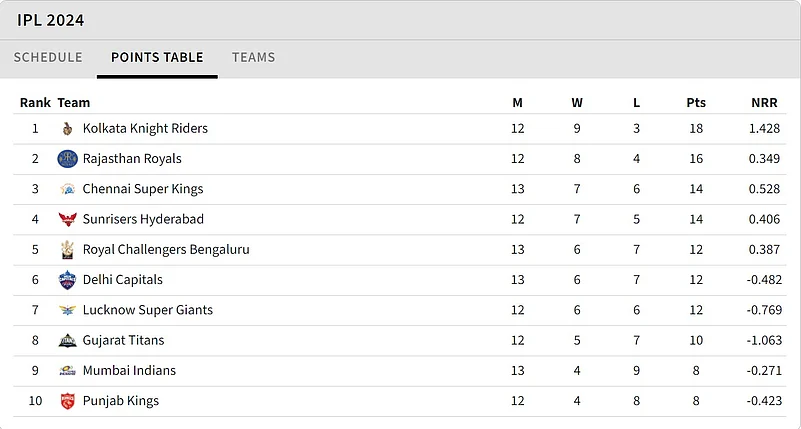
Task: Open the Punjab Kings team name link
Action: pyautogui.click(x=121, y=401)
